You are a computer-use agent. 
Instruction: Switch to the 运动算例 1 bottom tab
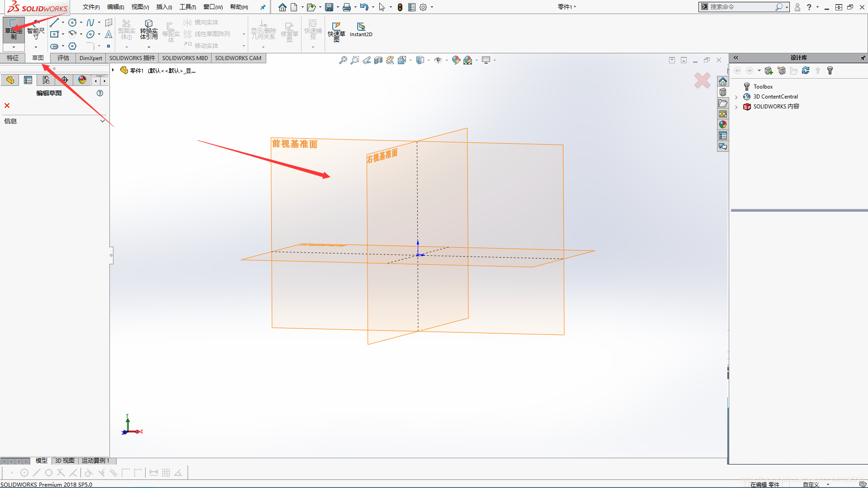pyautogui.click(x=95, y=460)
